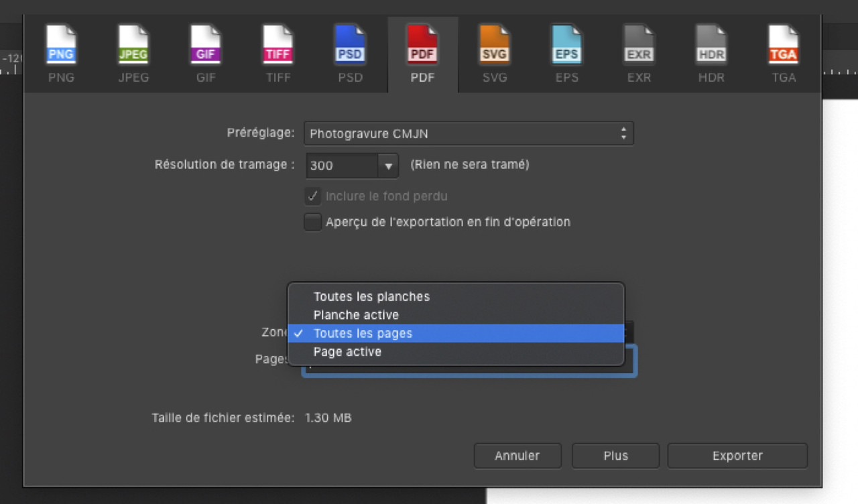Select the PNG export format icon
The image size is (858, 504).
pyautogui.click(x=61, y=45)
